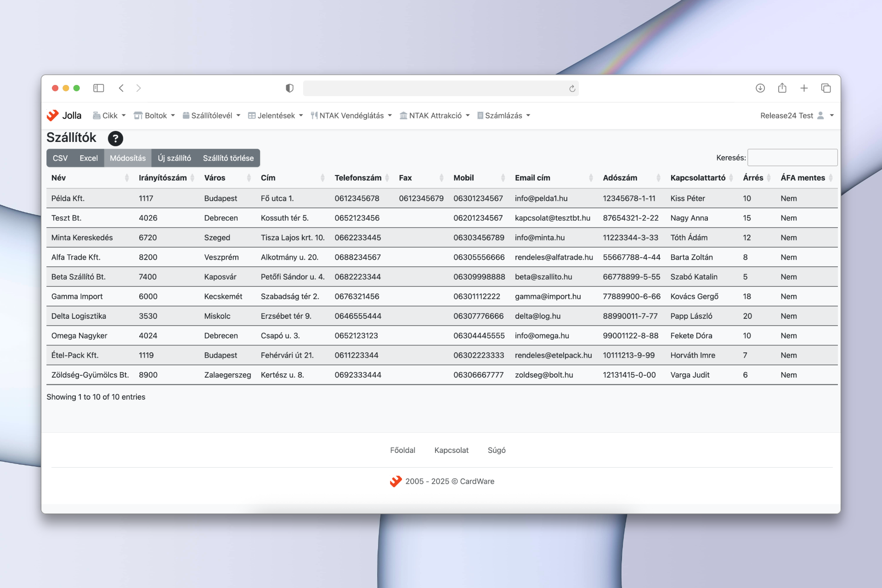Reload the page with the refresh icon
The width and height of the screenshot is (882, 588).
pos(572,89)
